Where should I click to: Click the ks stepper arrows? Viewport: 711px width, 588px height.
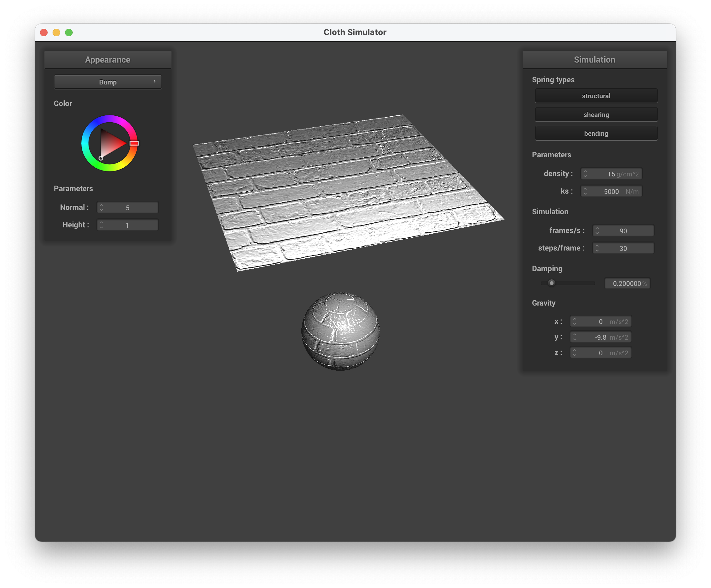coord(585,191)
